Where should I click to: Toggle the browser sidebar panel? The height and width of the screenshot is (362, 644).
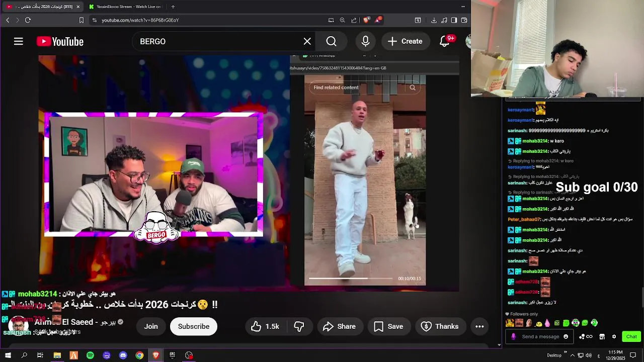[x=454, y=20]
